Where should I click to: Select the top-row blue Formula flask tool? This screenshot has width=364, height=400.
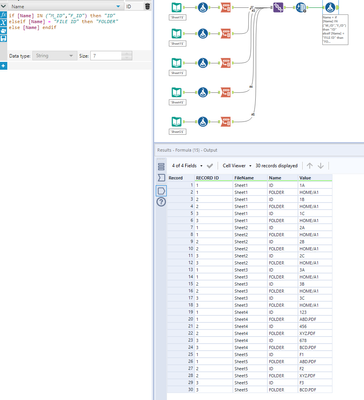203,7
